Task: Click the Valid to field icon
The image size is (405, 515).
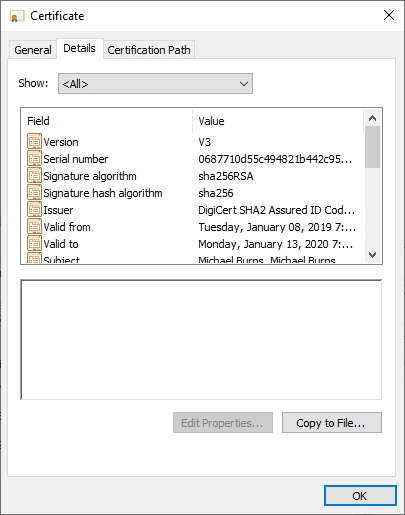Action: (34, 243)
